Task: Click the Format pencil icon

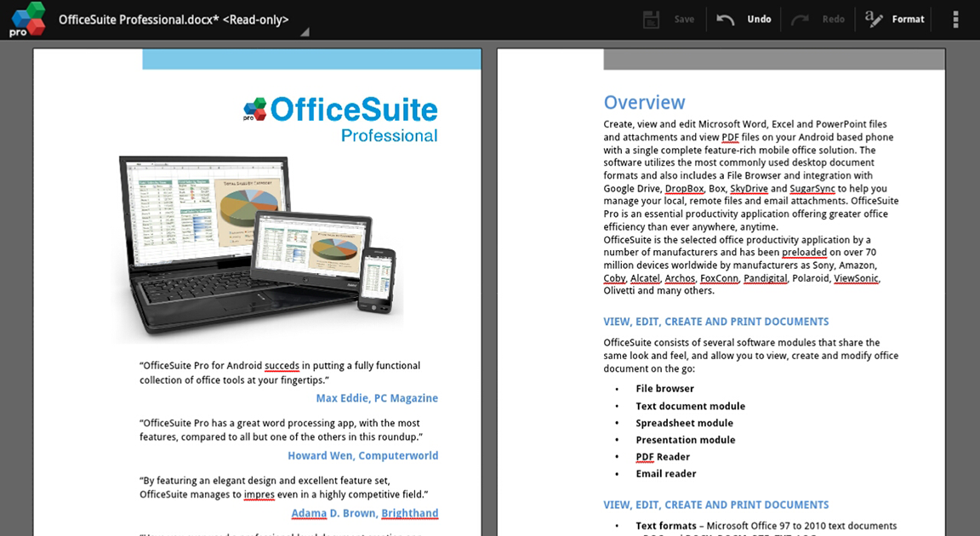Action: coord(874,20)
